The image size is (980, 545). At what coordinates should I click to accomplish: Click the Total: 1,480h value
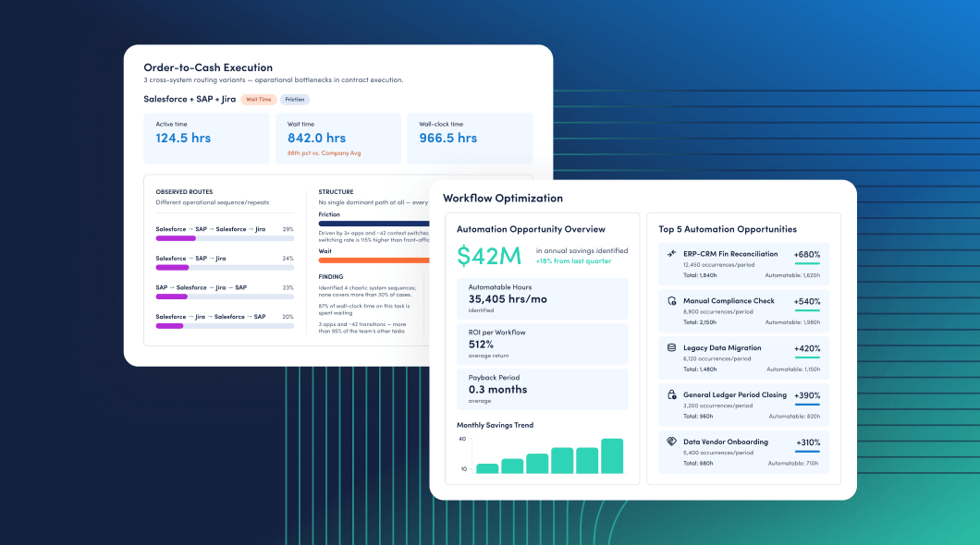click(700, 369)
